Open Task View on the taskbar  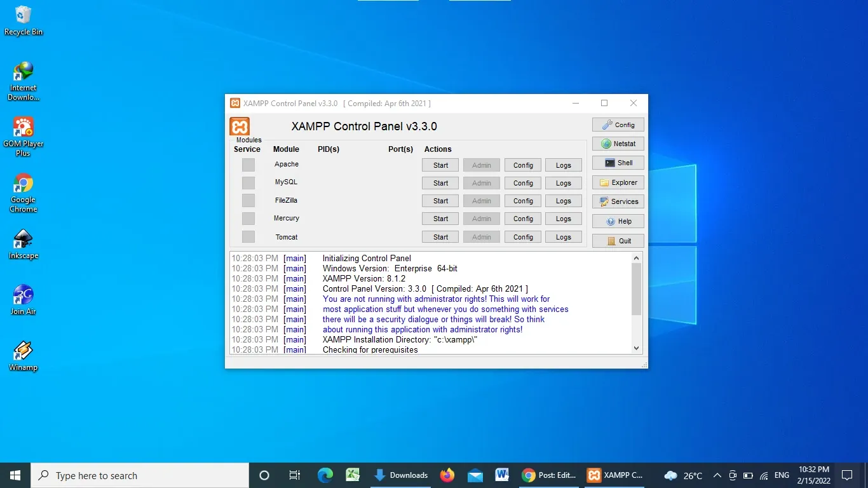point(294,475)
